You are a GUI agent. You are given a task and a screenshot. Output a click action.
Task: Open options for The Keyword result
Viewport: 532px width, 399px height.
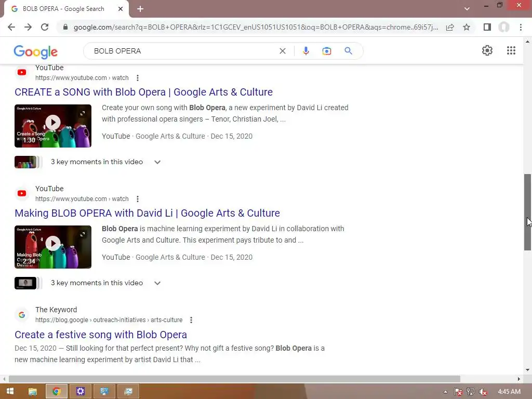click(x=191, y=320)
